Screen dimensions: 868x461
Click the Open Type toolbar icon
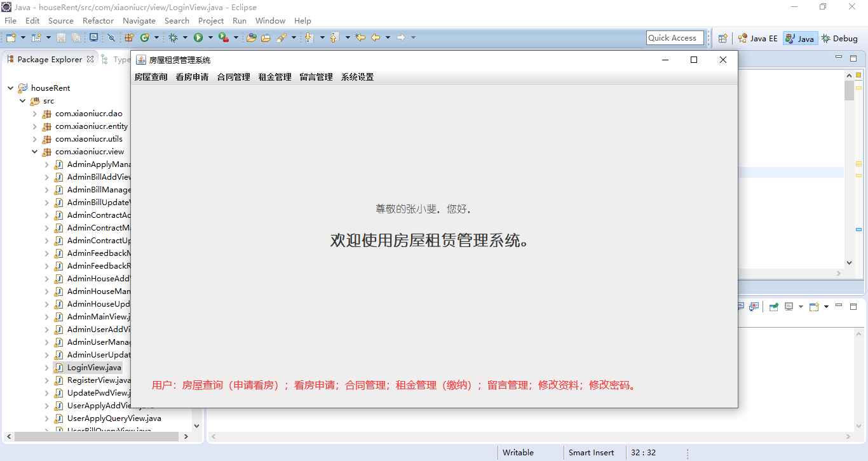pyautogui.click(x=251, y=37)
